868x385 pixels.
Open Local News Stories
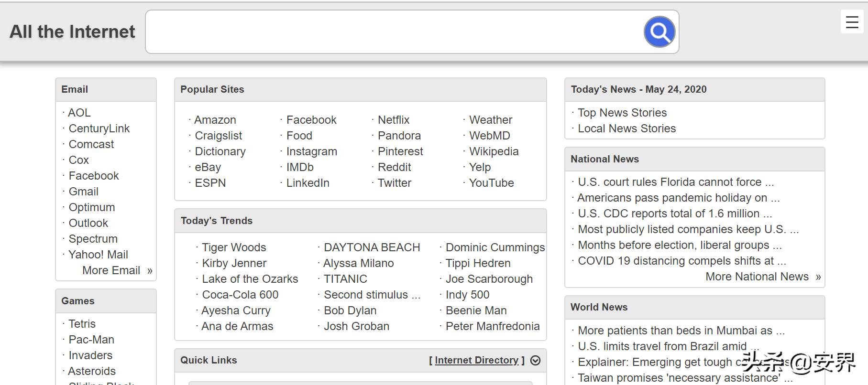[626, 128]
